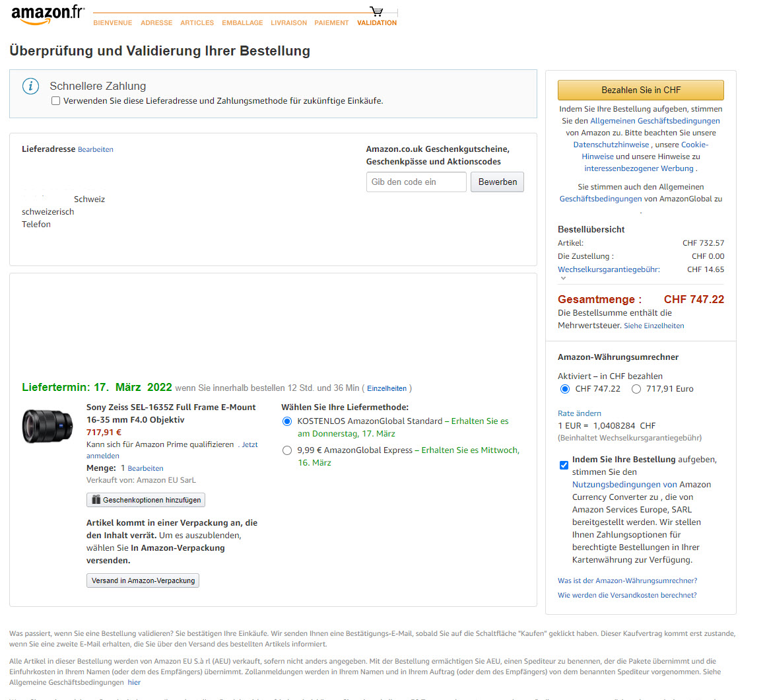
Task: Open the Rate ändern link
Action: tap(580, 413)
